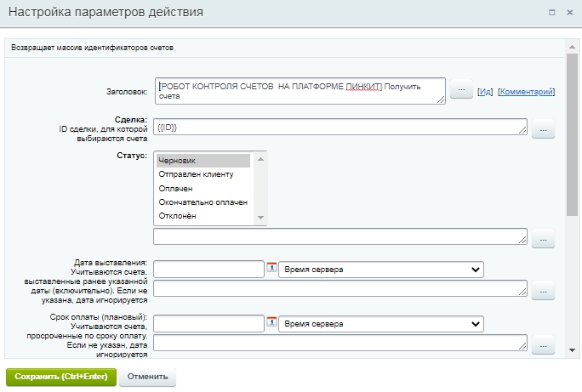Pick Отклонён from the status list
The width and height of the screenshot is (582, 392).
pos(203,216)
